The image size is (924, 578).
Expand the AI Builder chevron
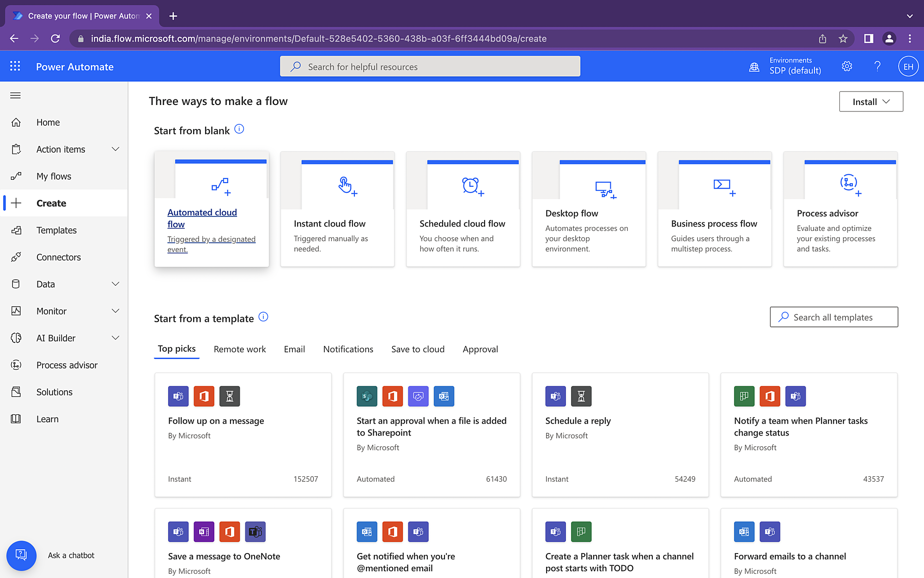pyautogui.click(x=115, y=338)
